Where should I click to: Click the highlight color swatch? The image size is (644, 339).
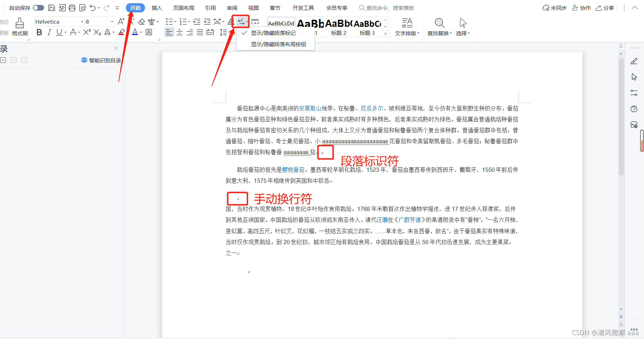click(x=121, y=32)
